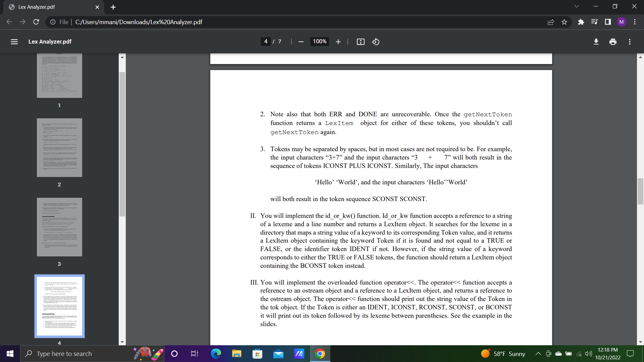Toggle Chrome side panel icon
Viewport: 644px width, 362px height.
point(608,22)
